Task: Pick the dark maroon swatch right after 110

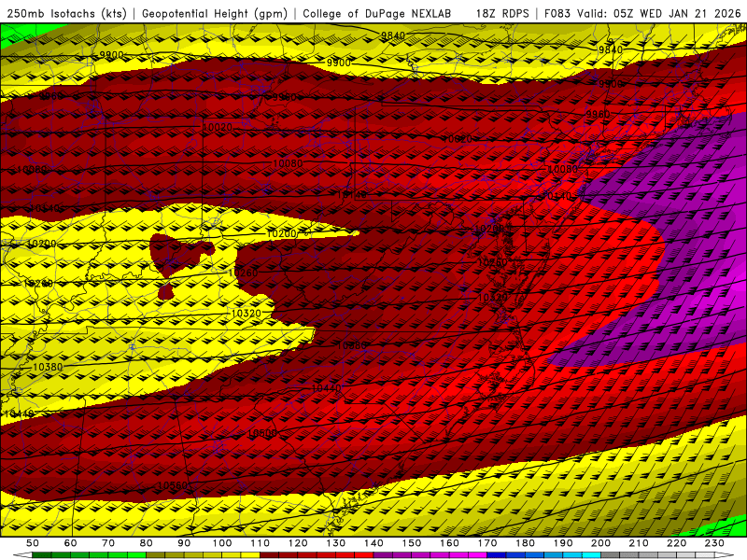Action: click(x=269, y=555)
